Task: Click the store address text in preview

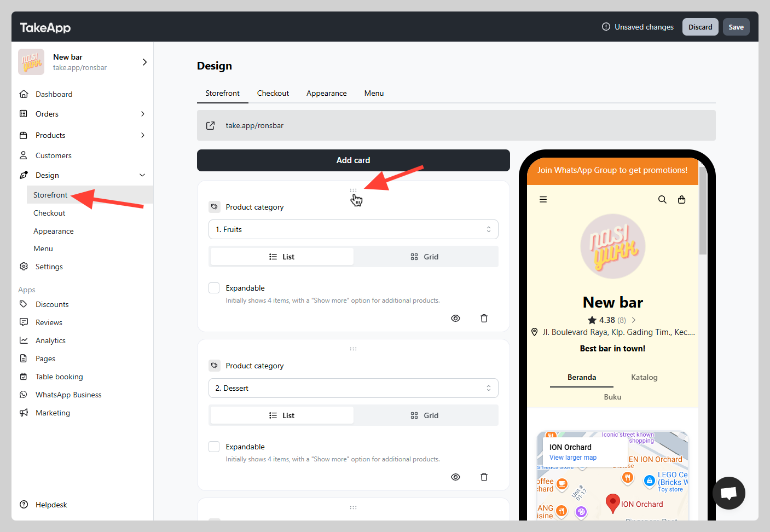Action: tap(618, 332)
